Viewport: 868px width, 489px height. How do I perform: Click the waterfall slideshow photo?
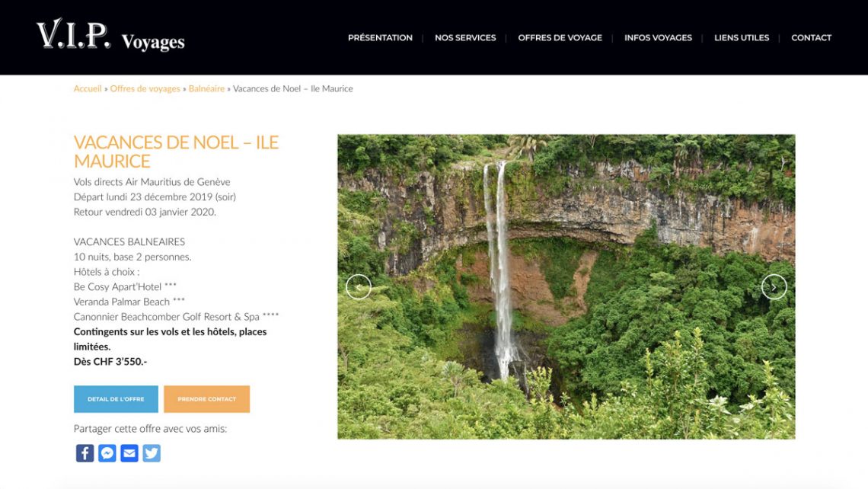pos(566,287)
